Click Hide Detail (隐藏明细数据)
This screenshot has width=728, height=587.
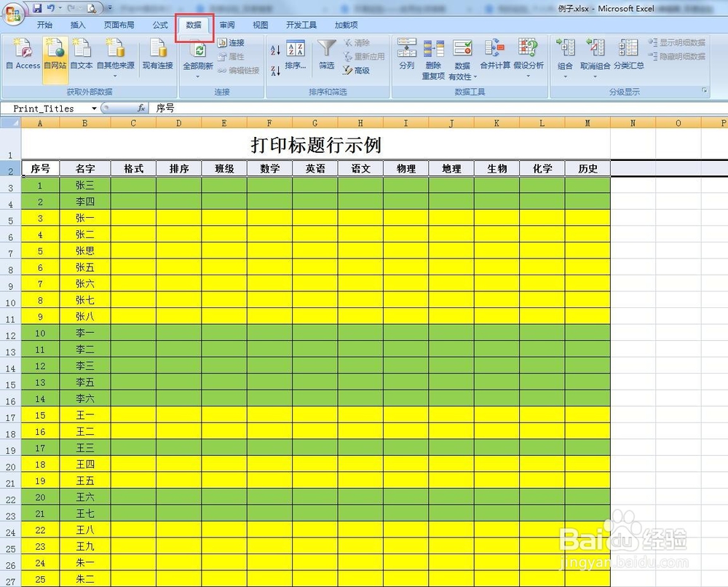(677, 57)
